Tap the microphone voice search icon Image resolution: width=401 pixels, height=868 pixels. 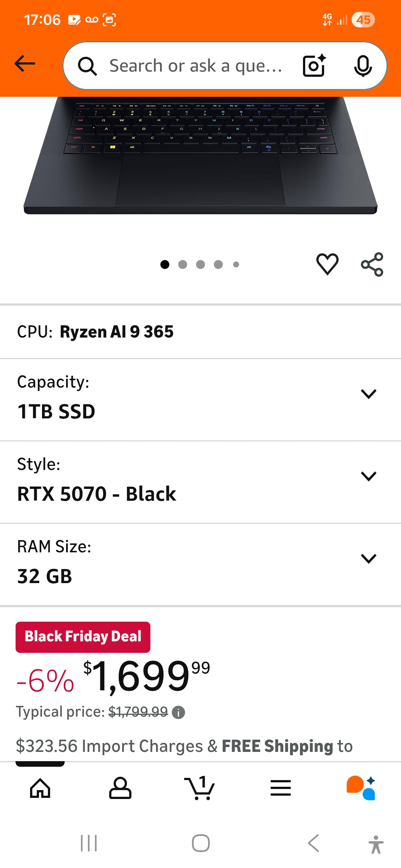coord(362,66)
